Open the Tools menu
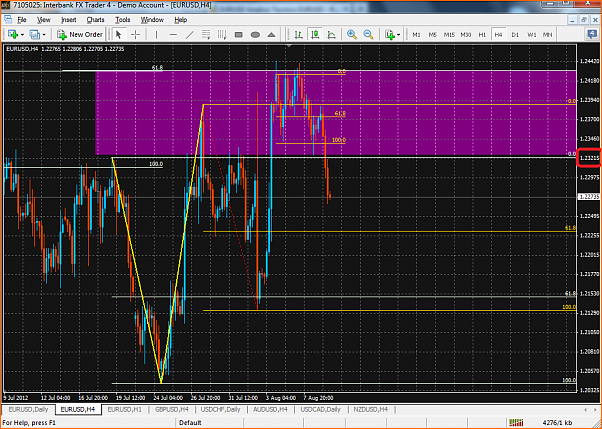The image size is (602, 429). coord(122,20)
